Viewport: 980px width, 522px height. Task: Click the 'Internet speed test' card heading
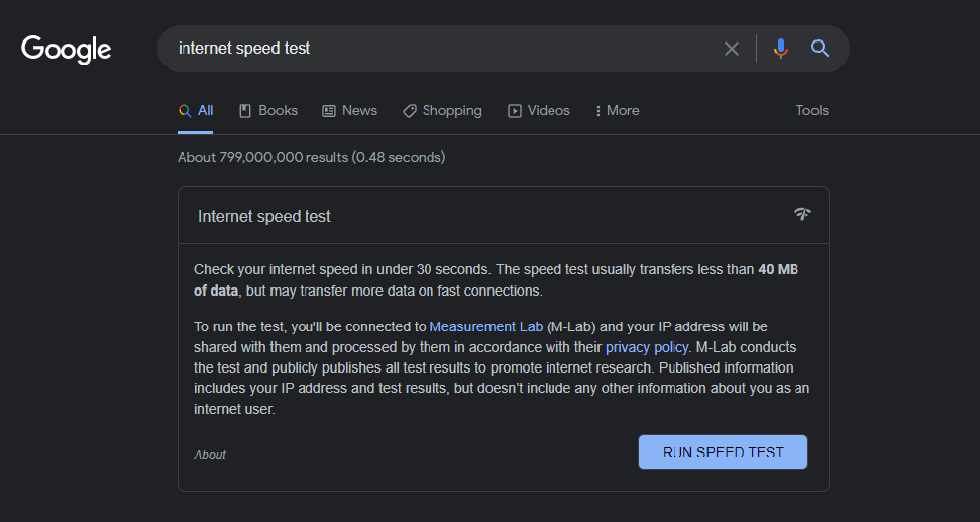click(265, 216)
